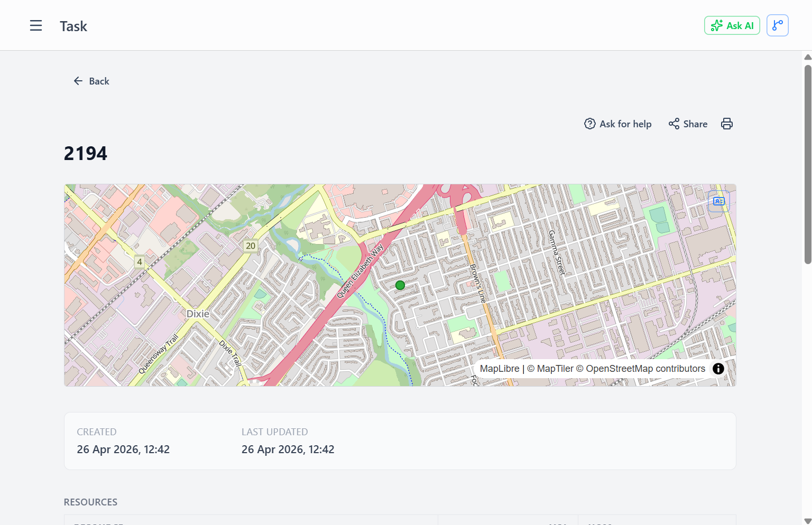Click the Ask AI button
This screenshot has width=812, height=525.
click(x=732, y=25)
